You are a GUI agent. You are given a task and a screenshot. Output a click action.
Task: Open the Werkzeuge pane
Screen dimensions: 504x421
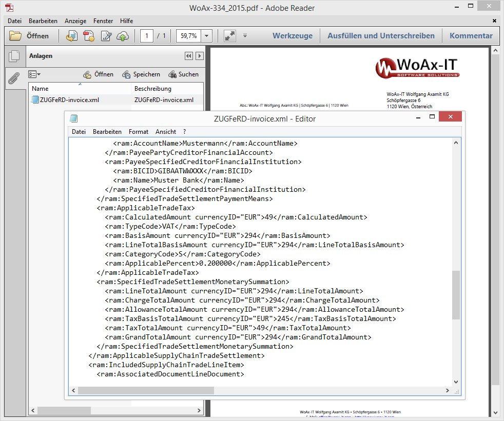[x=292, y=36]
